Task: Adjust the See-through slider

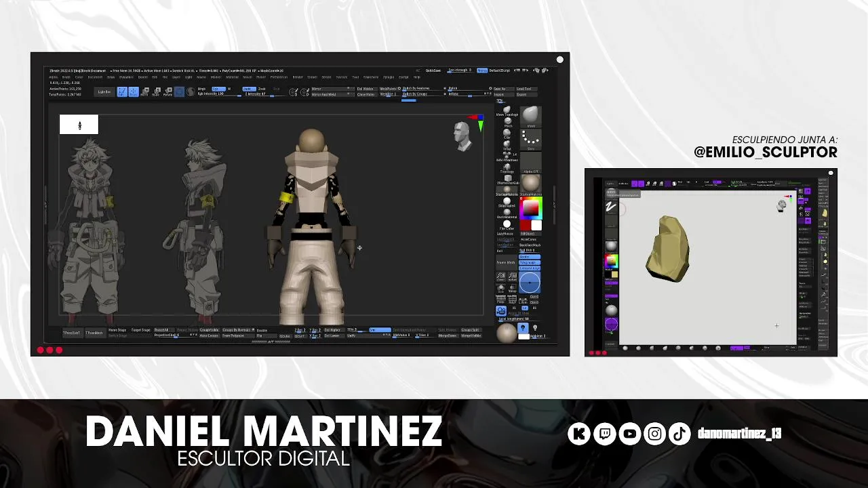Action: point(460,70)
